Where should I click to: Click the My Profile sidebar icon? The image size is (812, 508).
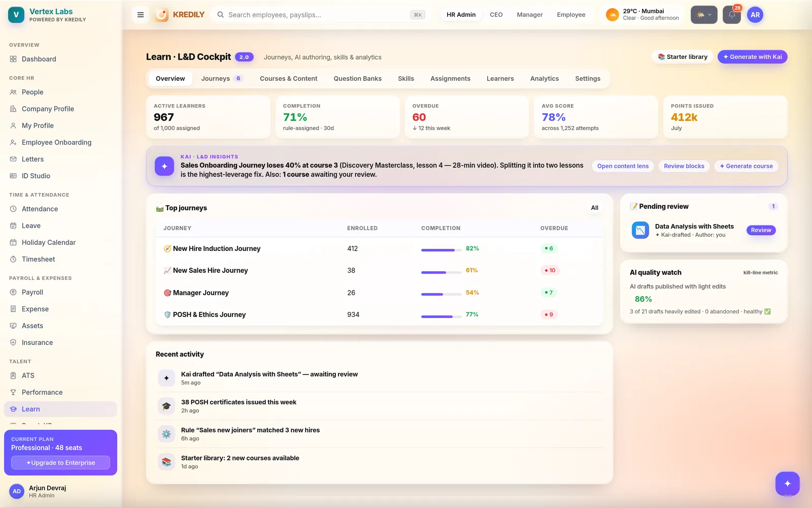pyautogui.click(x=13, y=125)
